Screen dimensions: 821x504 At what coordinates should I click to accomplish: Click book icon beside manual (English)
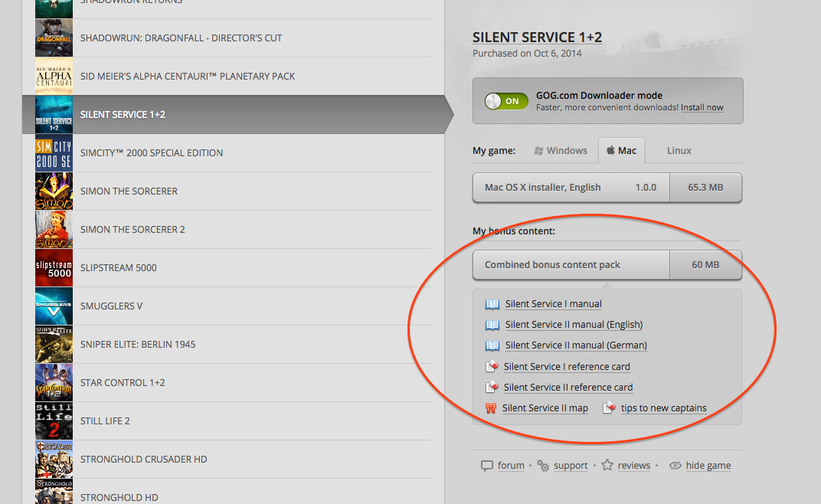pos(492,326)
